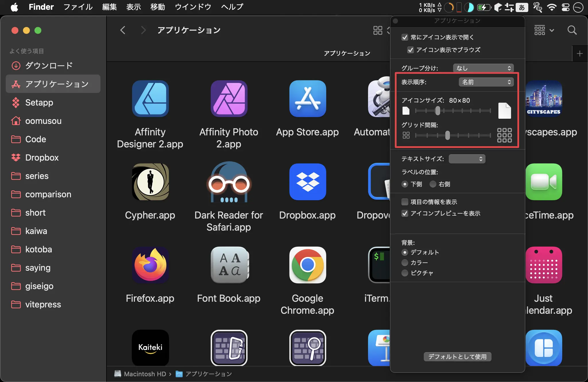Screen dimensions: 588x382
Task: Select Dark Reader for Safari icon
Action: click(x=229, y=182)
